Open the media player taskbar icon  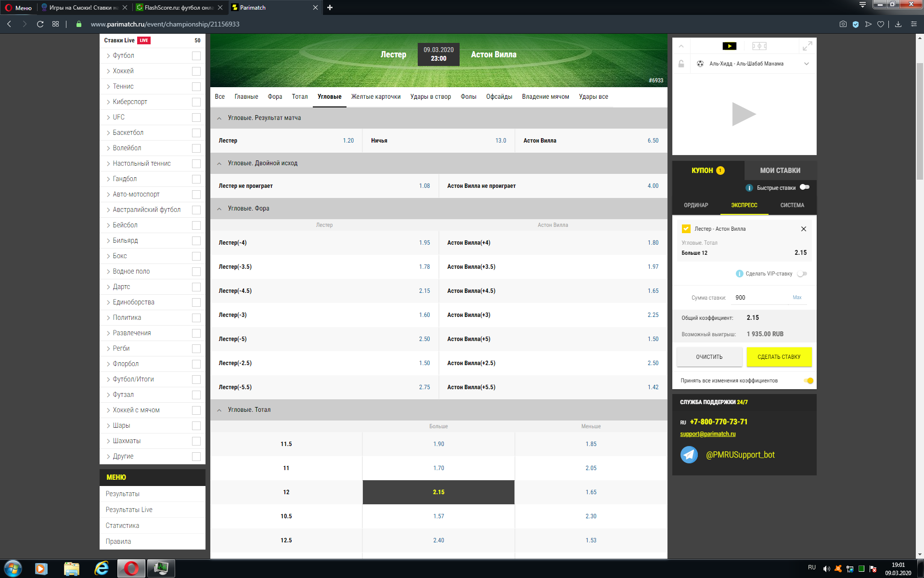[x=41, y=568]
